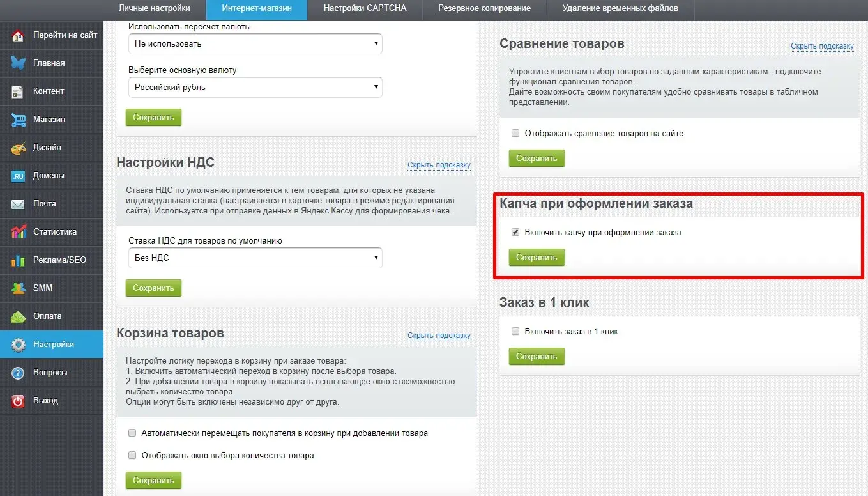
Task: Open Главная via the butterfly icon
Action: [18, 63]
